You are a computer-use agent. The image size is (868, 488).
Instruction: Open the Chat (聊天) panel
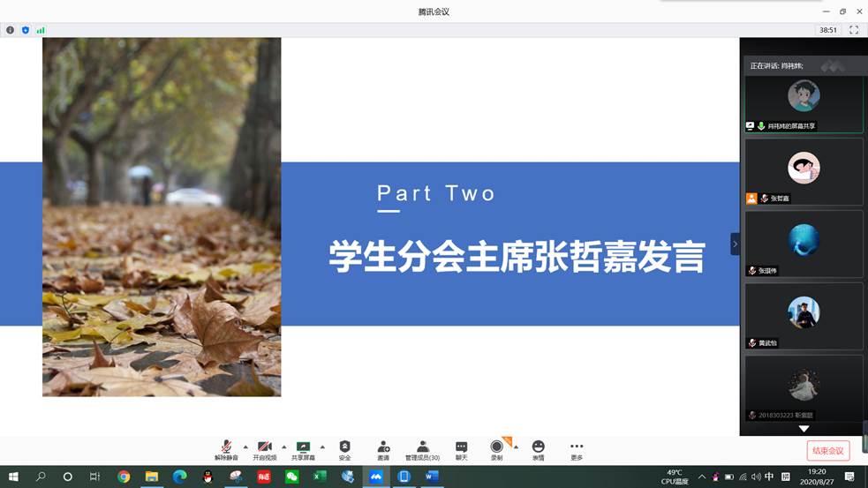(x=461, y=448)
